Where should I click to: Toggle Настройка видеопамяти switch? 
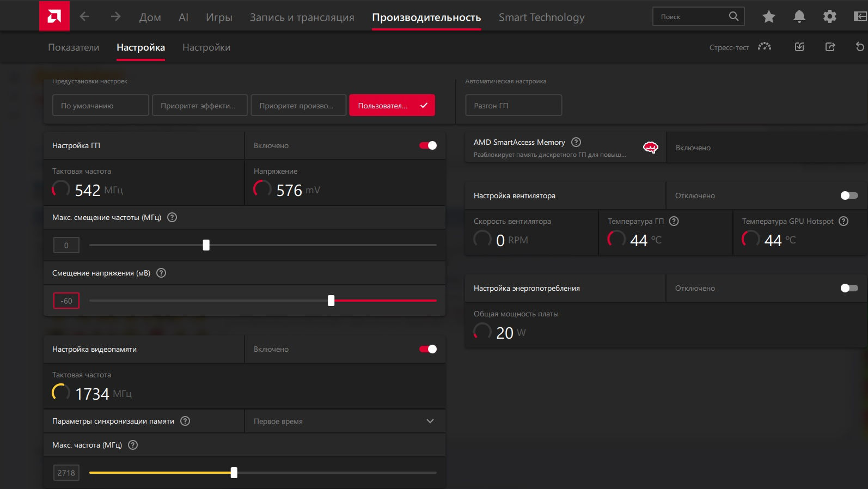point(428,349)
